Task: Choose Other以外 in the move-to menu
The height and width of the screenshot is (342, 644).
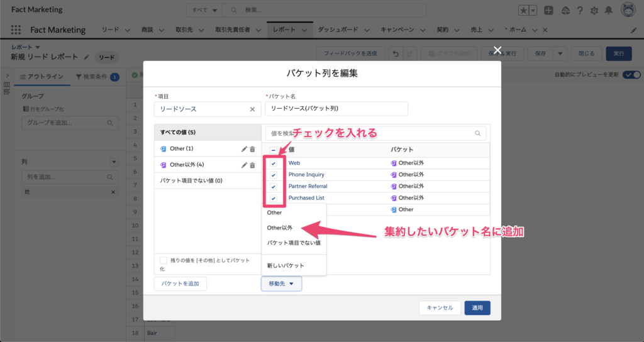Action: 294,228
